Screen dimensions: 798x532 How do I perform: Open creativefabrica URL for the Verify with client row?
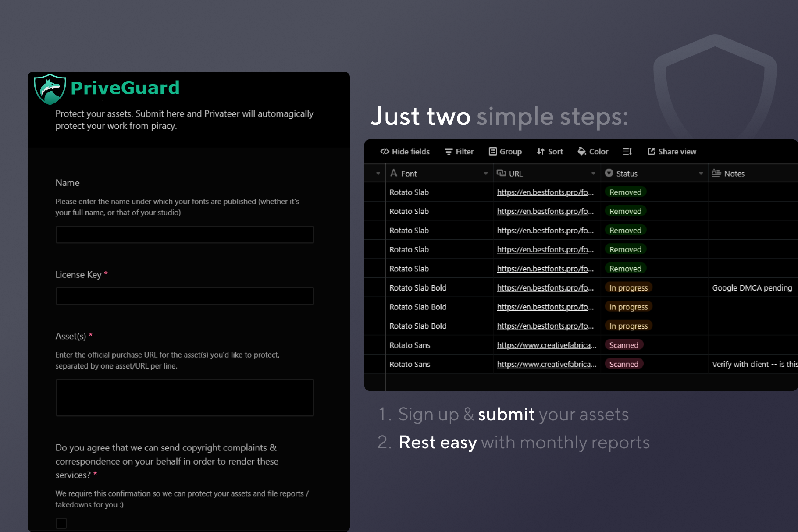(546, 365)
